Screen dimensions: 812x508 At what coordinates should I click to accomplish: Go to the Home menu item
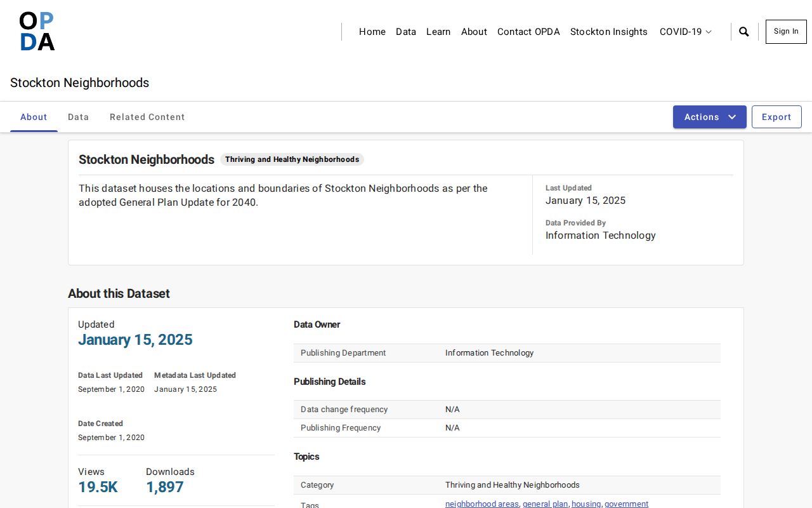372,32
